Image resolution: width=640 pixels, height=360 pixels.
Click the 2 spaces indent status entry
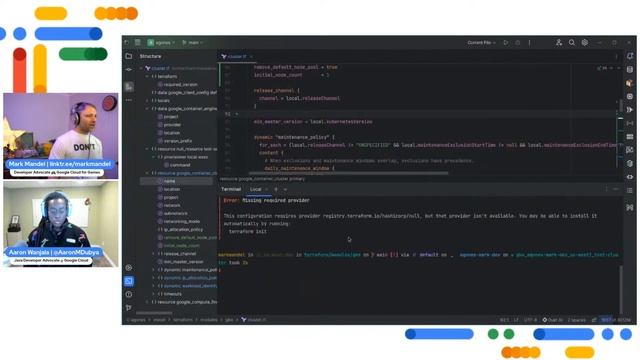(577, 320)
